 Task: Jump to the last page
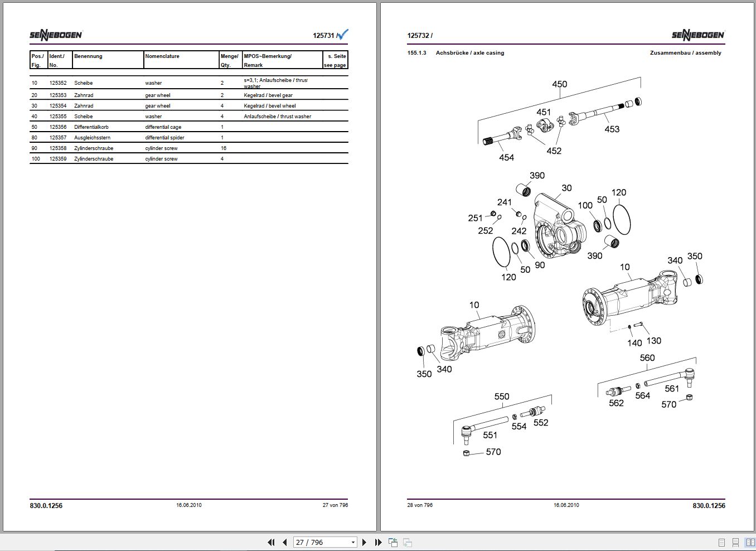pos(378,542)
